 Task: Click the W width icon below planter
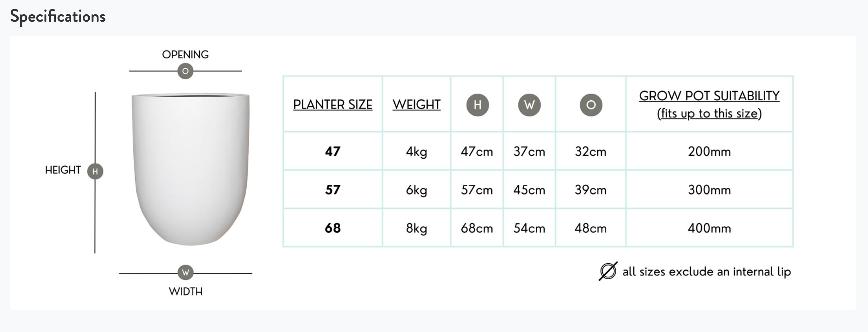tap(186, 273)
